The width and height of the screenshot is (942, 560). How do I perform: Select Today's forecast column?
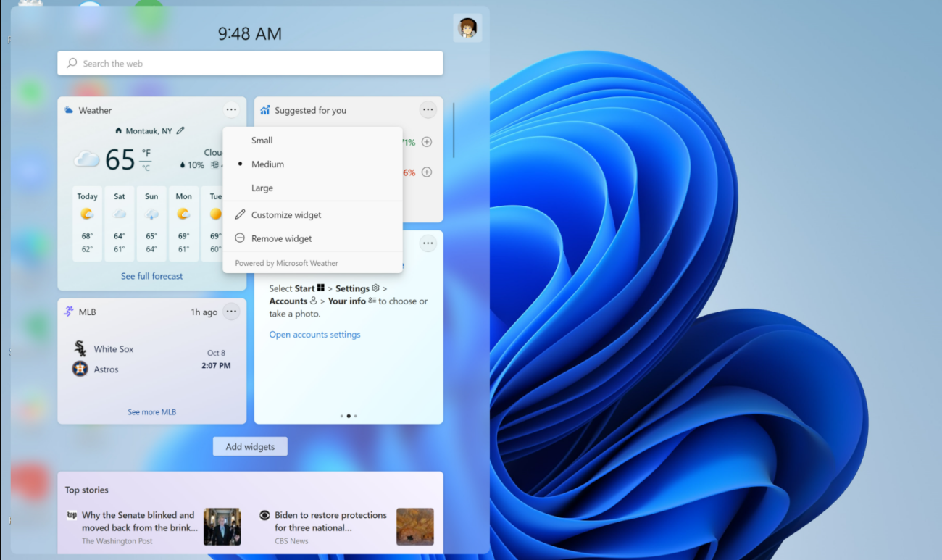click(x=87, y=224)
